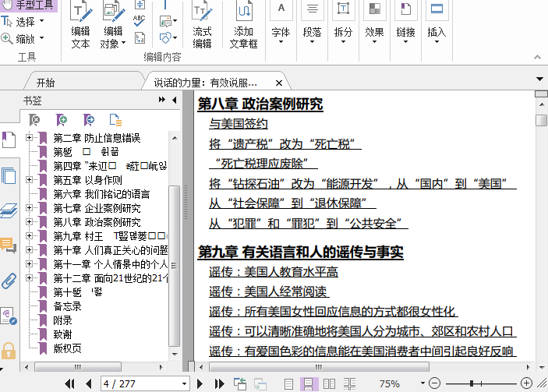548x392 pixels.
Task: Expand the 第五章 以身作则 bookmark
Action: coord(30,179)
